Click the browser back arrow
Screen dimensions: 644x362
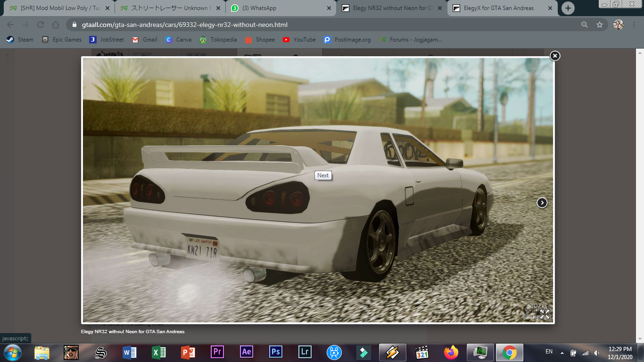11,25
